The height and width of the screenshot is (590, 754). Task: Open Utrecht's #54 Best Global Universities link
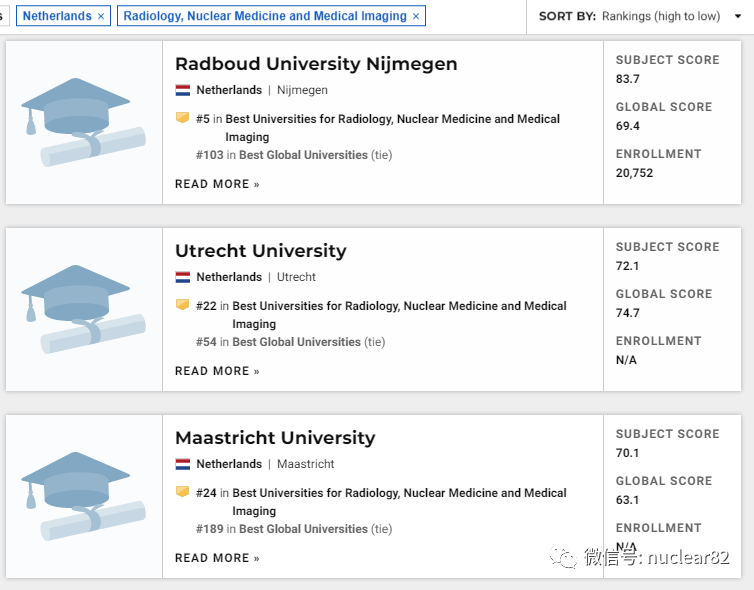(296, 342)
